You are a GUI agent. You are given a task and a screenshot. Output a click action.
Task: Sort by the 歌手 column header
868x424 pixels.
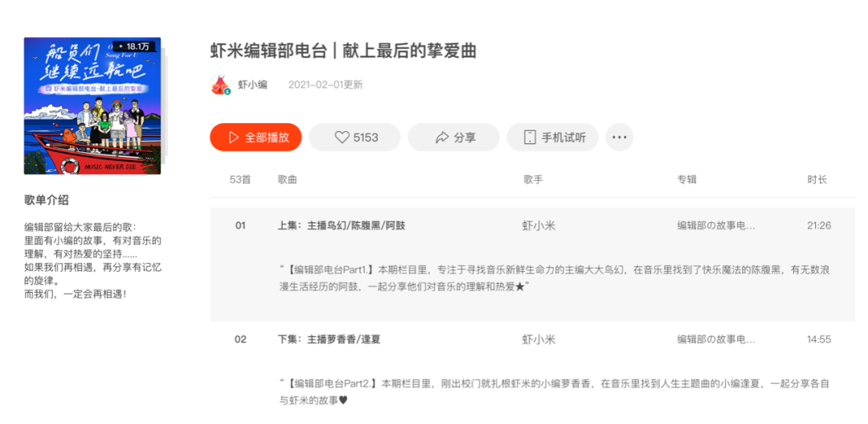[x=533, y=179]
